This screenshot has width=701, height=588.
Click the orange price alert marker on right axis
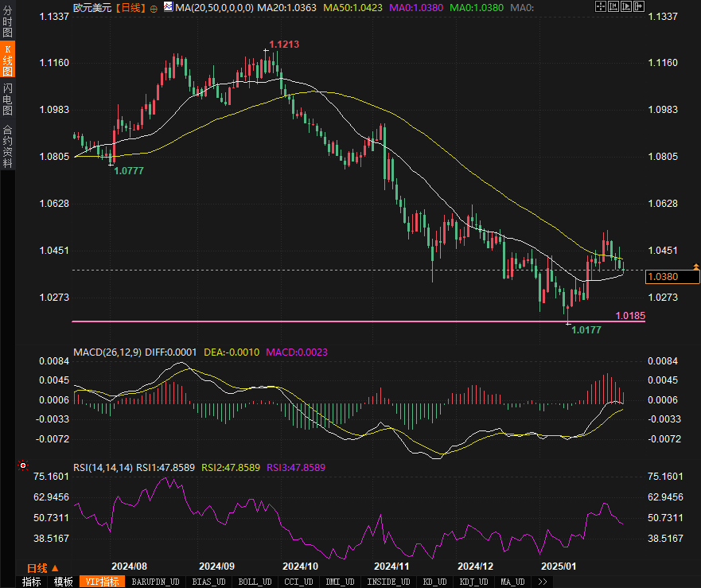click(x=696, y=266)
